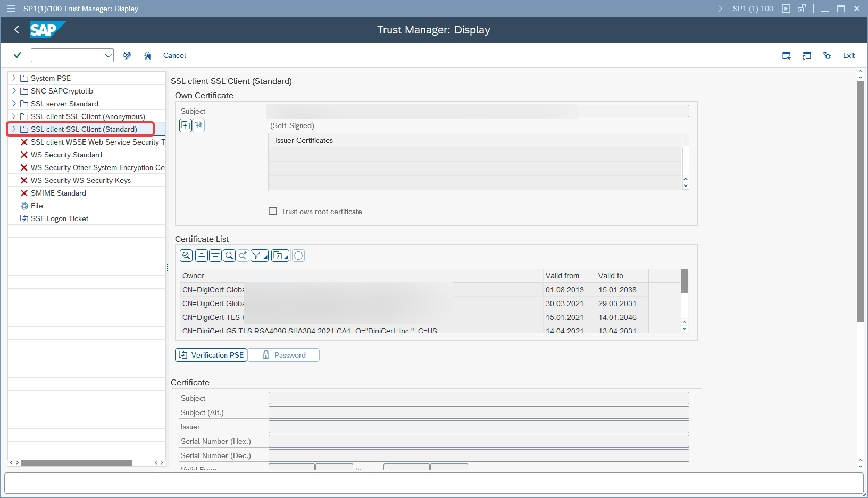Sort certificate list in ascending order
This screenshot has height=498, width=868.
(x=202, y=256)
